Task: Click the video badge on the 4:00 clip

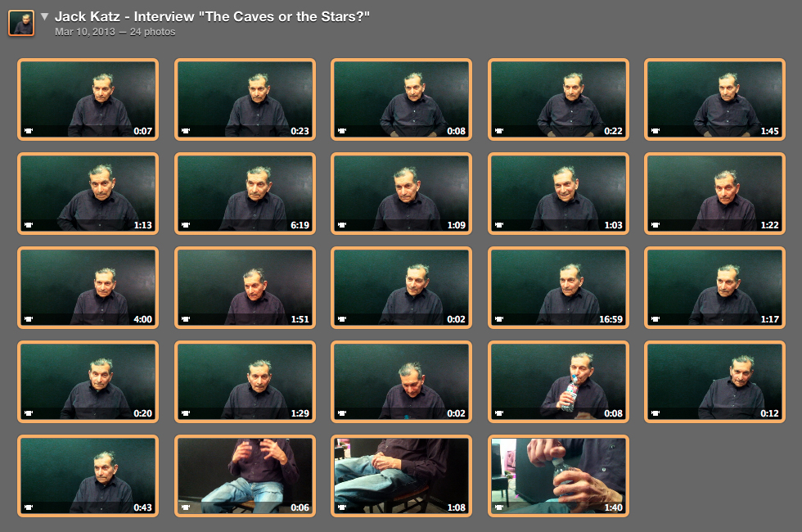Action: [29, 319]
